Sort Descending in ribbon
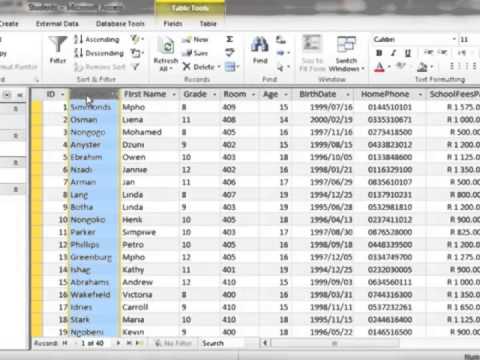 tap(99, 53)
